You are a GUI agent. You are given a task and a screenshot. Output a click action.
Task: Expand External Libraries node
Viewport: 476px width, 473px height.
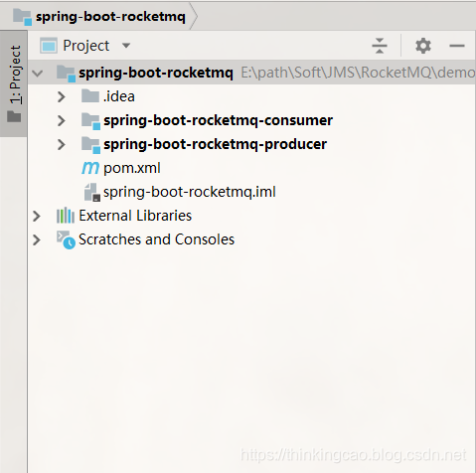37,216
